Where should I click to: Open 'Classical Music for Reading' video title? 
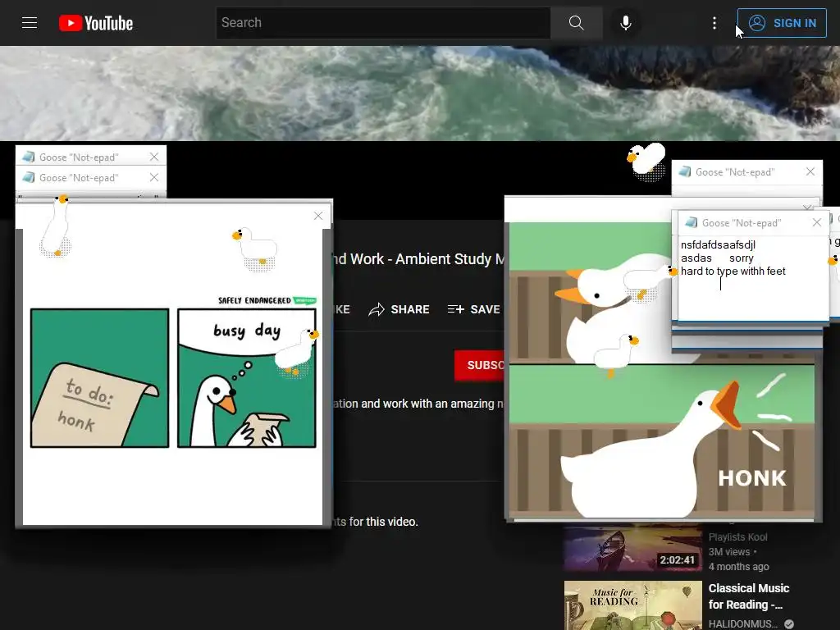pyautogui.click(x=748, y=596)
